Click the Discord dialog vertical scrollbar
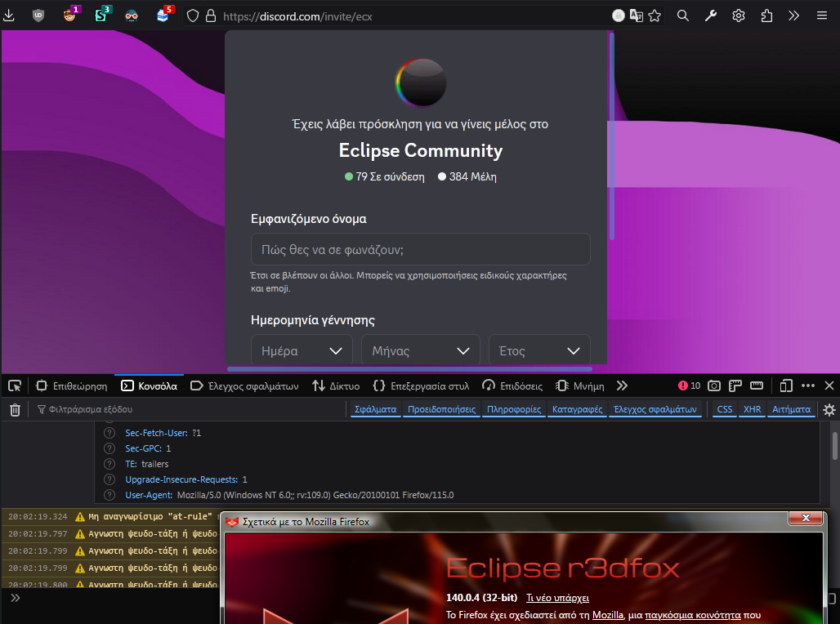 (611, 136)
